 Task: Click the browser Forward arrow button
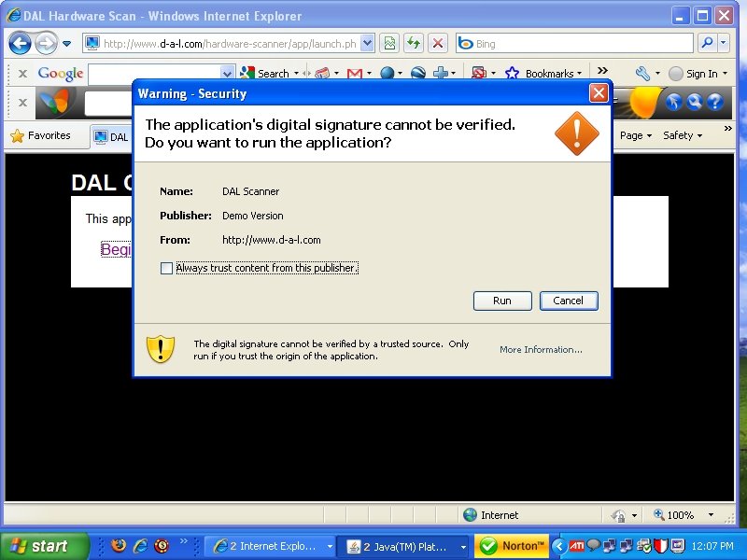point(46,43)
